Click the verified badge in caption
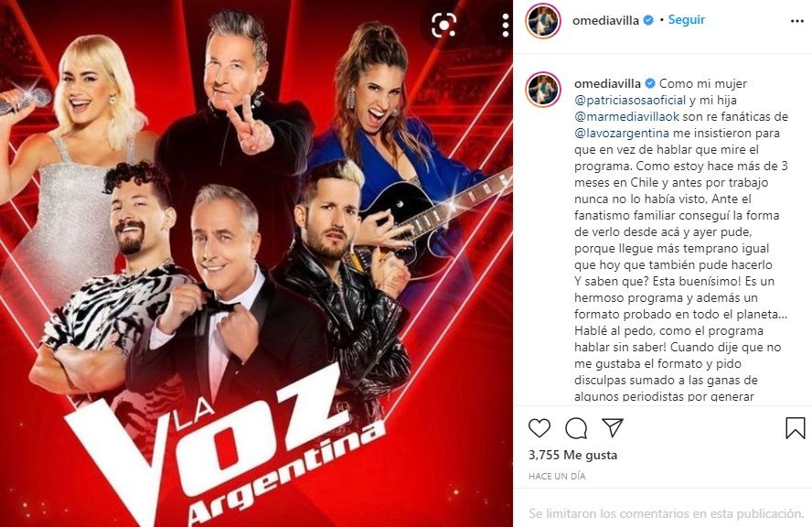The image size is (812, 527). click(x=650, y=83)
